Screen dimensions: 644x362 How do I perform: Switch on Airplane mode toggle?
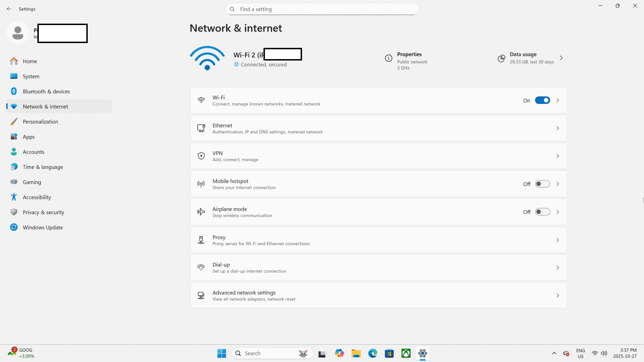pos(542,212)
